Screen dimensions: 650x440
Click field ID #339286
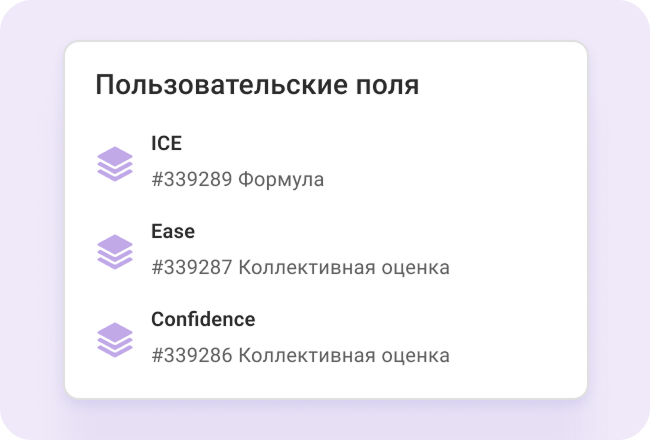(192, 356)
